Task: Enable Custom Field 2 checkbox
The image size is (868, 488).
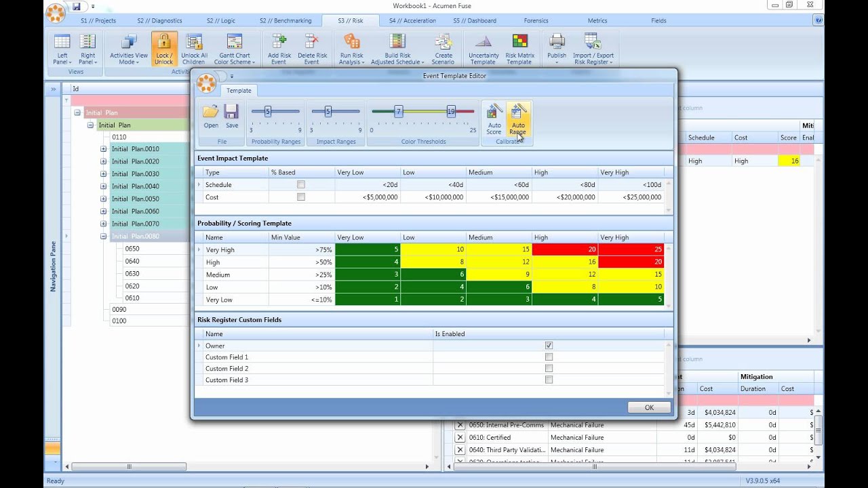Action: pos(549,369)
